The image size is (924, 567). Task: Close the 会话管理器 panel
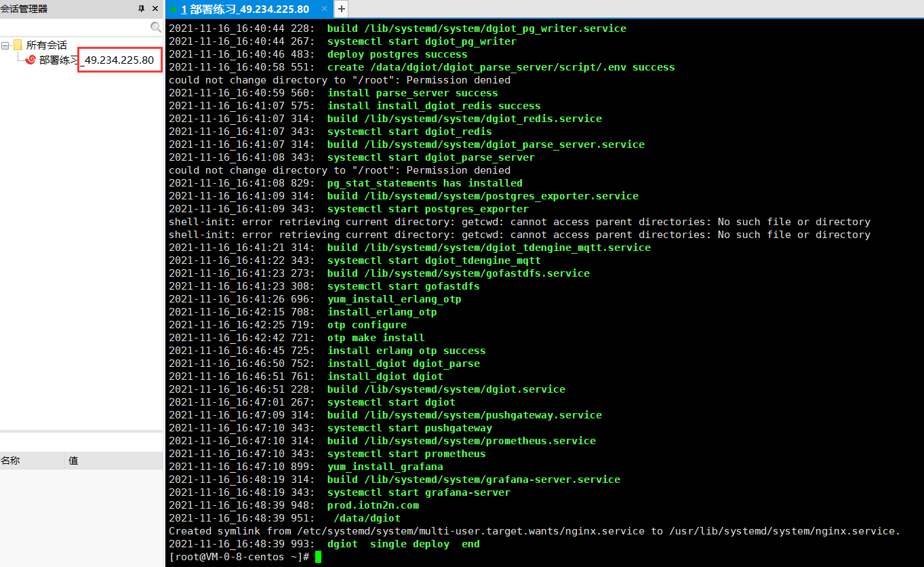[x=156, y=9]
